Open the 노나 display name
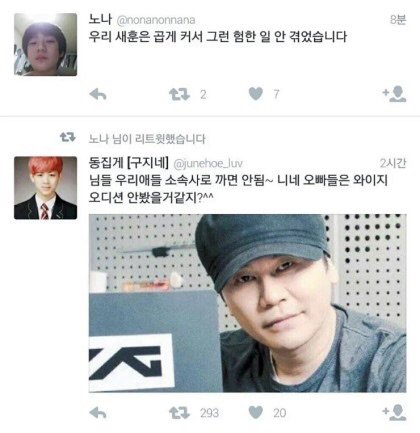 (100, 19)
